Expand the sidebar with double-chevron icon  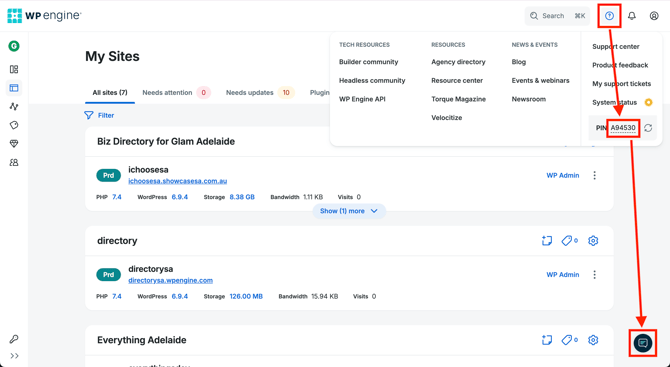pyautogui.click(x=14, y=356)
